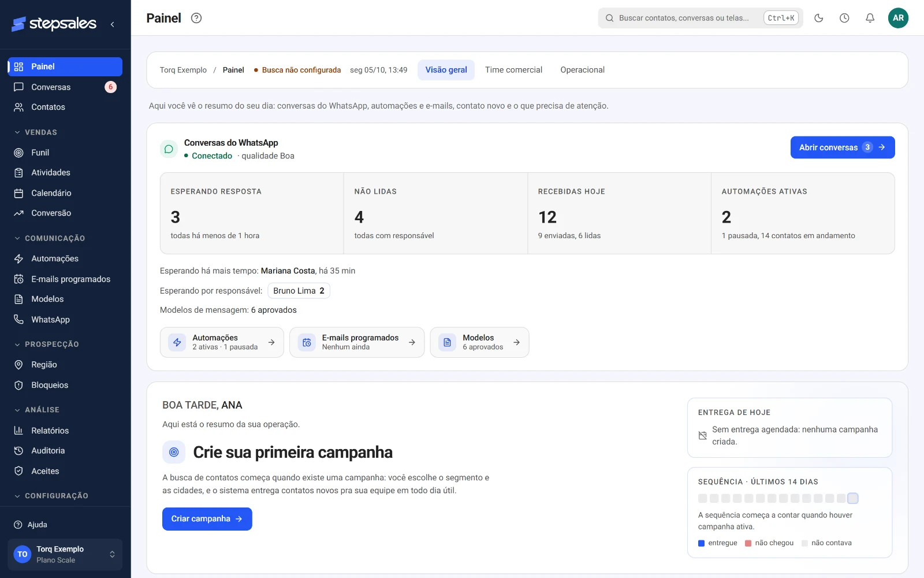Collapse the COMUNICAÇÃO section
Viewport: 924px width, 578px height.
[50, 238]
